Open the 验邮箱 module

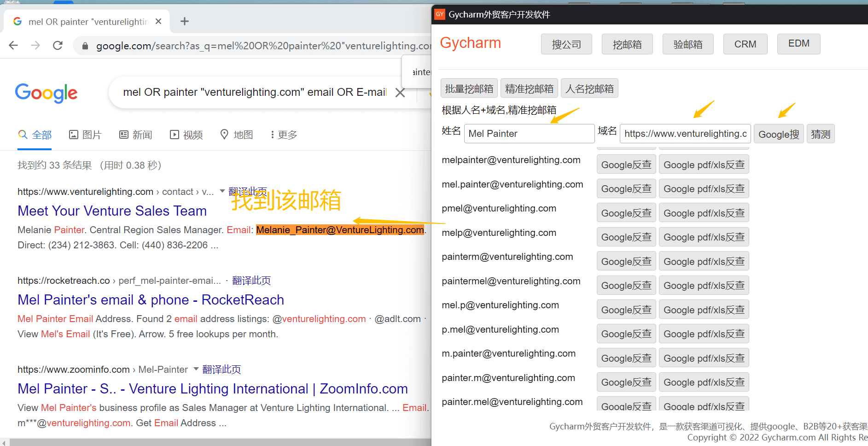(x=688, y=44)
